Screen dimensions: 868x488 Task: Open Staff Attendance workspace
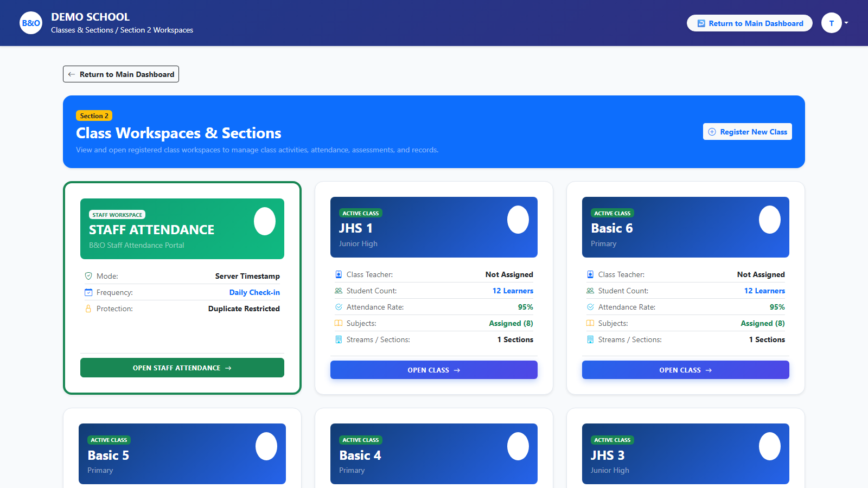point(182,368)
